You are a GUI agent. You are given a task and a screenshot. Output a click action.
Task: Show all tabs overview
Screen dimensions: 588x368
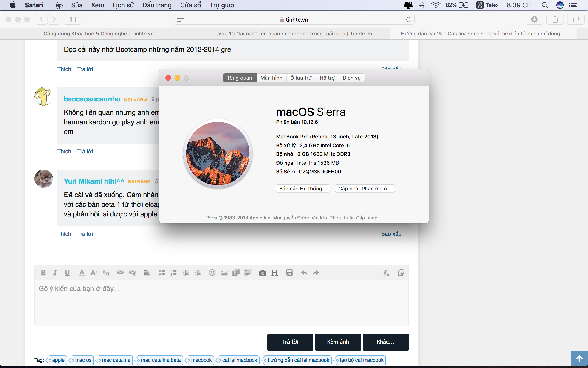(x=576, y=19)
